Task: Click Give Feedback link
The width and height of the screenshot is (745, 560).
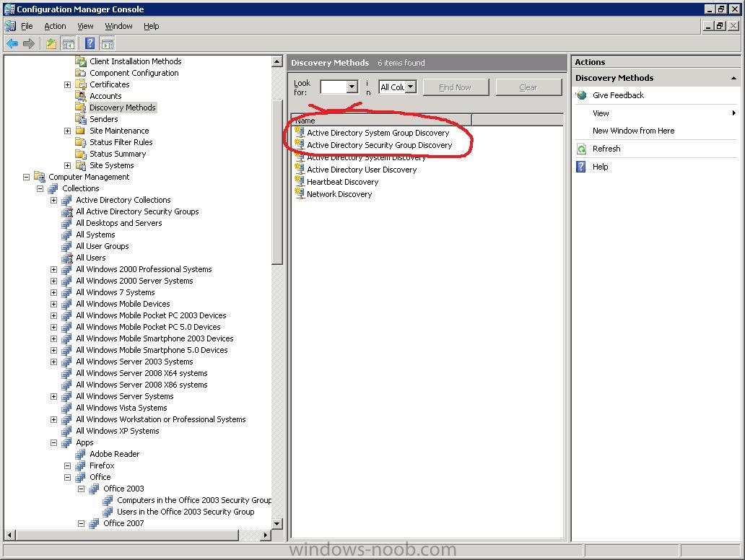Action: click(618, 95)
